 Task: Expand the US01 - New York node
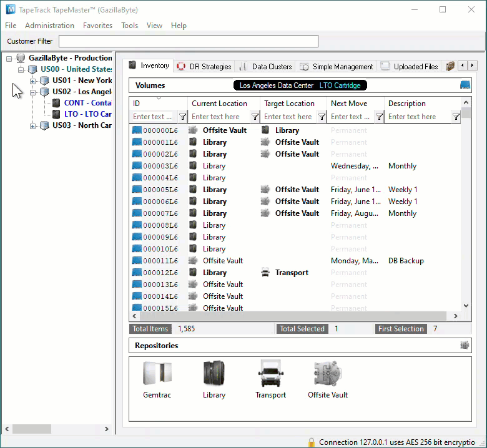coord(32,81)
